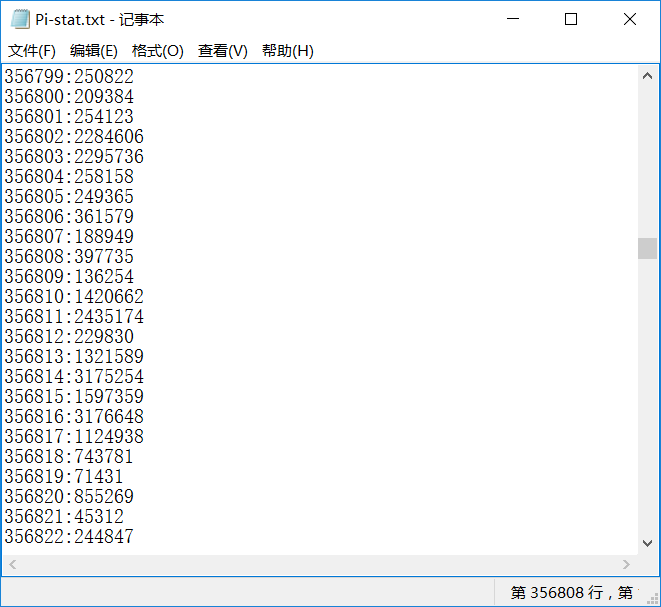Open the 帮助(H) menu

point(288,51)
